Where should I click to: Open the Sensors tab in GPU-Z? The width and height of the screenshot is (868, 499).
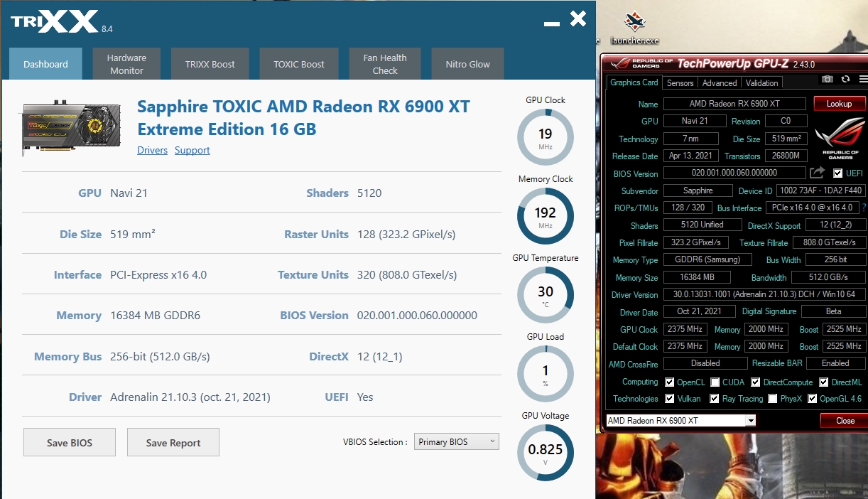[680, 83]
